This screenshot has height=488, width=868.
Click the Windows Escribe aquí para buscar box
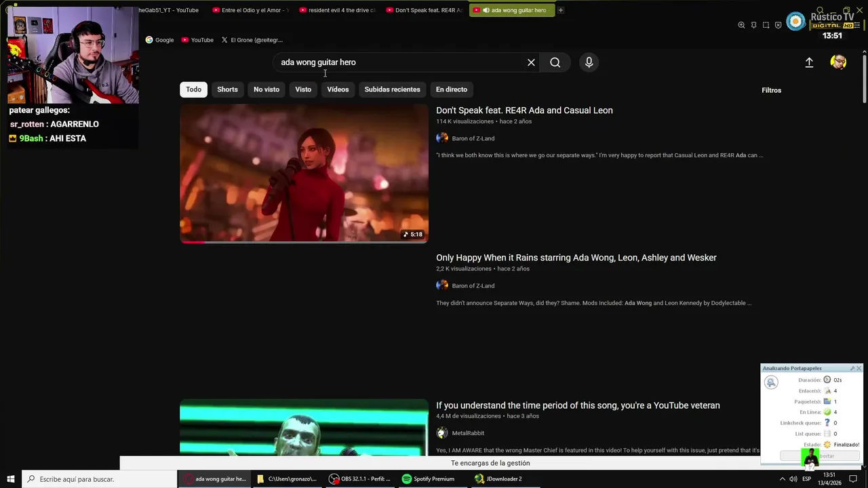click(99, 479)
